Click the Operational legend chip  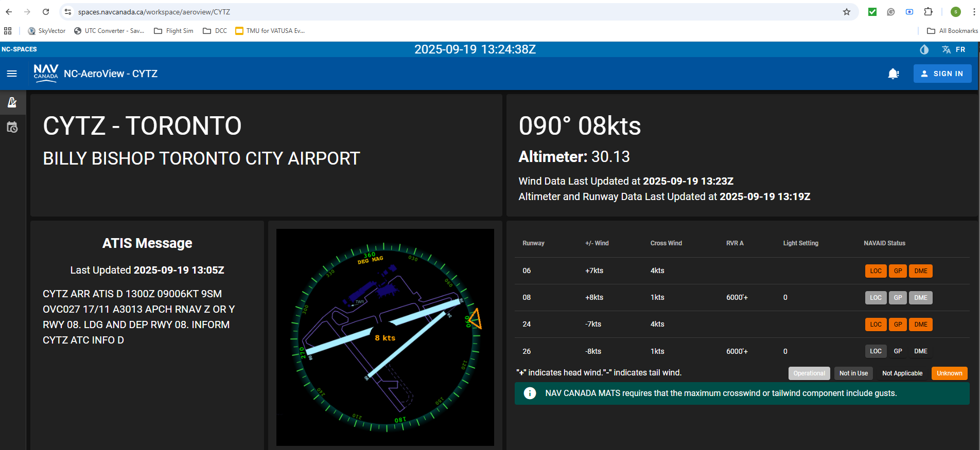click(x=809, y=373)
